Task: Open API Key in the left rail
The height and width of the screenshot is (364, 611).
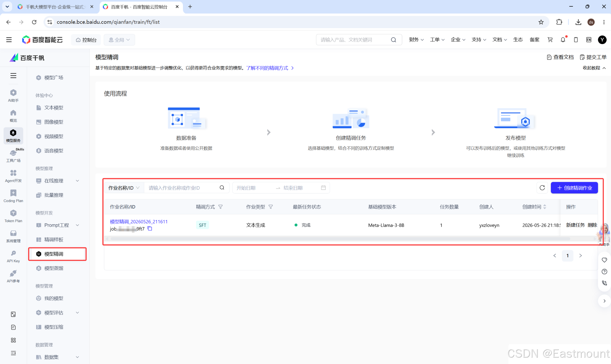Action: pos(13,256)
